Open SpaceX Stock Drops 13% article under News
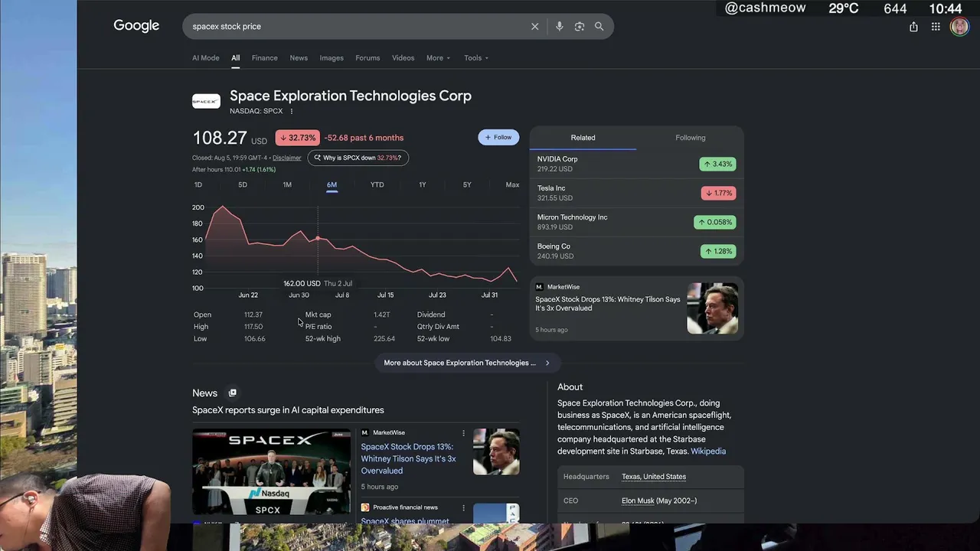The width and height of the screenshot is (980, 551). 408,458
